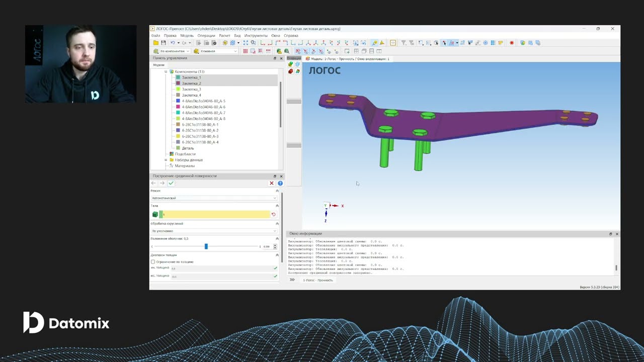Click the funnel filter icon
The image size is (644, 362).
point(404,43)
